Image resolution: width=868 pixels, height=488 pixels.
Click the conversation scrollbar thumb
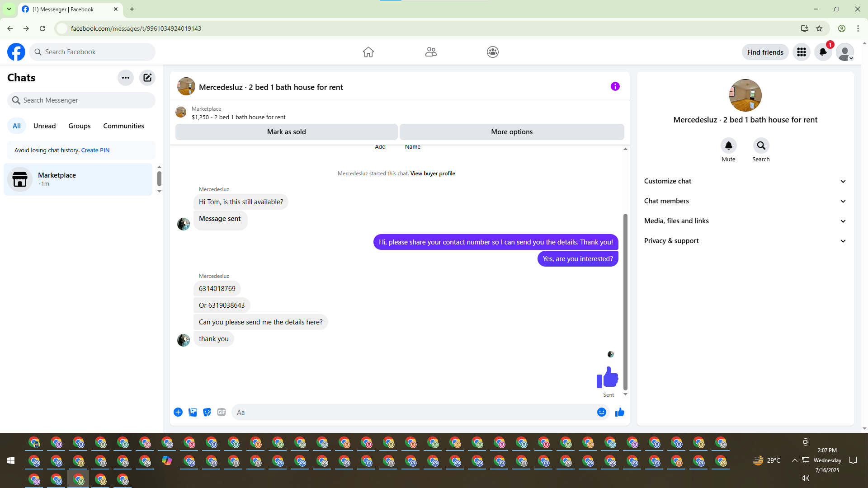coord(626,302)
